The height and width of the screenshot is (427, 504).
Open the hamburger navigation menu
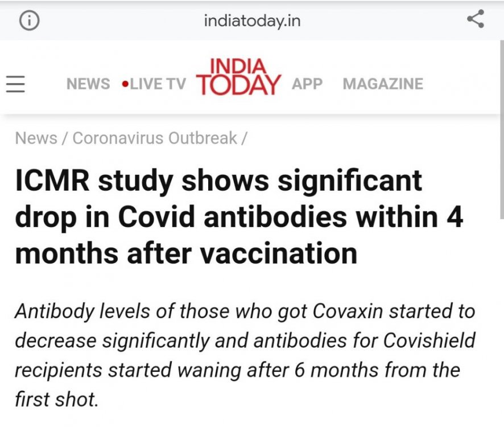tap(16, 84)
